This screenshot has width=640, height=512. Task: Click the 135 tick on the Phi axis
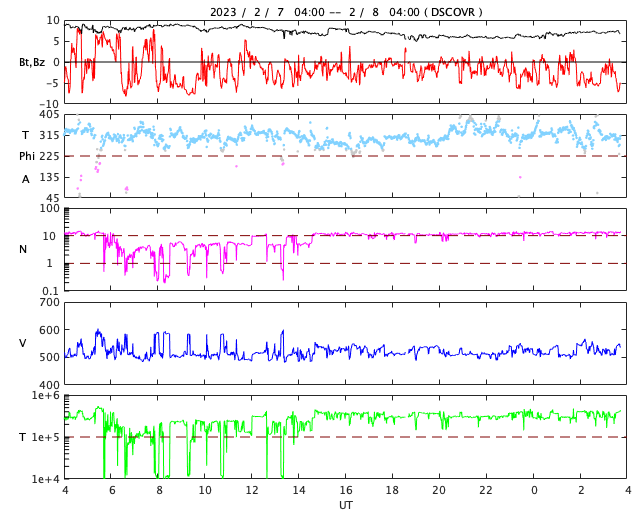pos(49,177)
